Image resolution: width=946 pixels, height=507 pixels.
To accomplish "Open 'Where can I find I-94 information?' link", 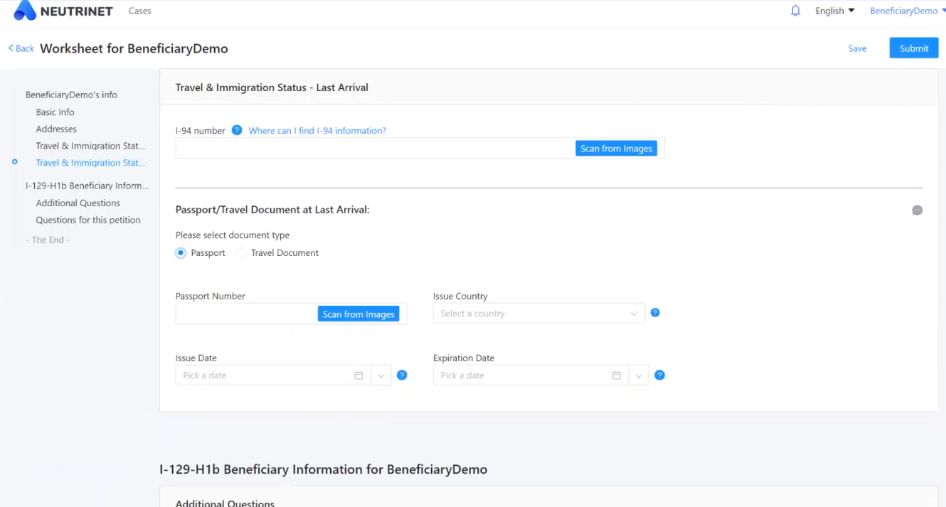I will pyautogui.click(x=317, y=130).
